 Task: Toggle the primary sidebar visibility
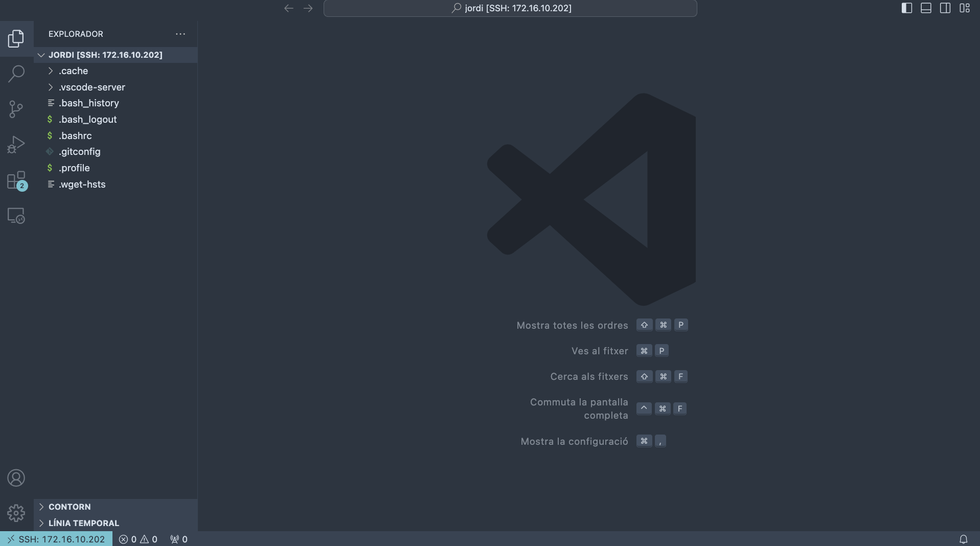(x=906, y=8)
